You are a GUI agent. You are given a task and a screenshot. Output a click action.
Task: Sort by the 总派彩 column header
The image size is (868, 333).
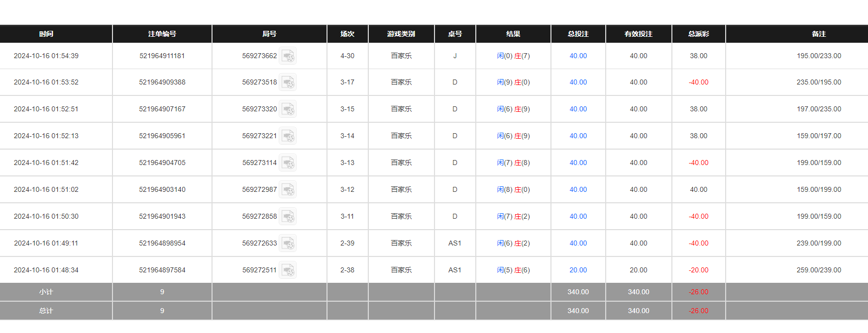699,34
